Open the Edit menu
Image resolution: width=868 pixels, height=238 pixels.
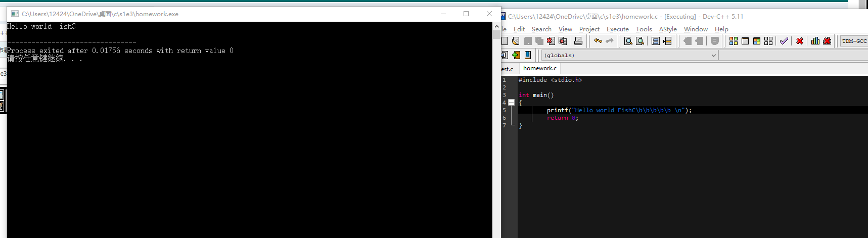(x=519, y=29)
